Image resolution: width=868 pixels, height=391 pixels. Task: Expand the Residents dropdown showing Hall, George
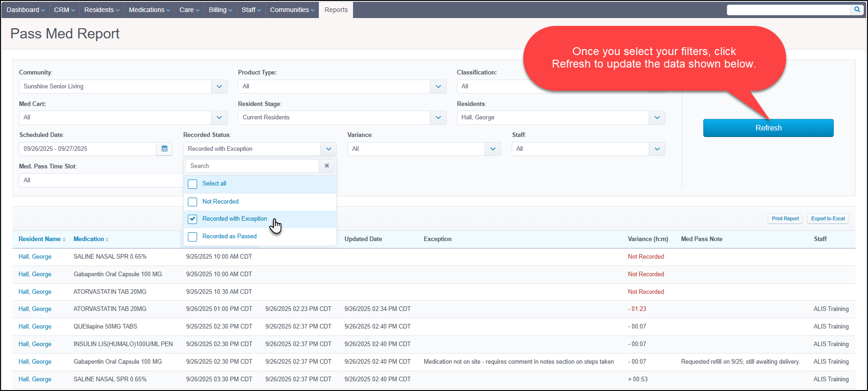click(x=561, y=118)
